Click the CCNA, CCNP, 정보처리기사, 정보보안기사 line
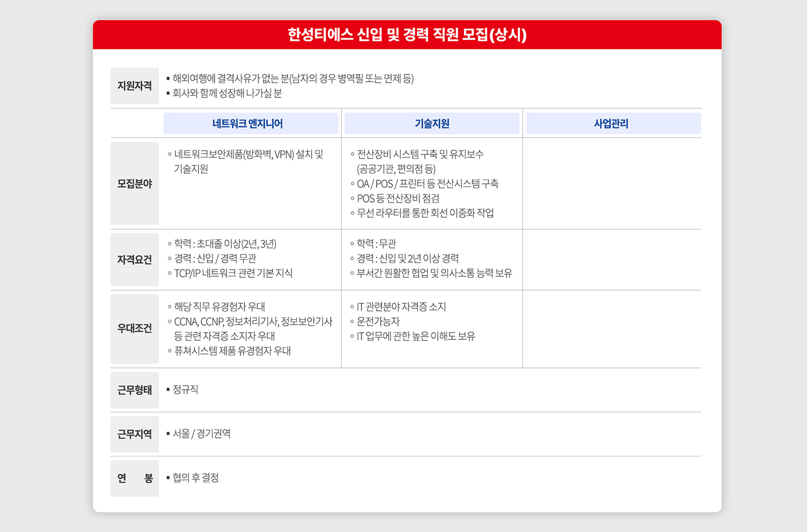Screen dimensions: 807x532 point(253,321)
